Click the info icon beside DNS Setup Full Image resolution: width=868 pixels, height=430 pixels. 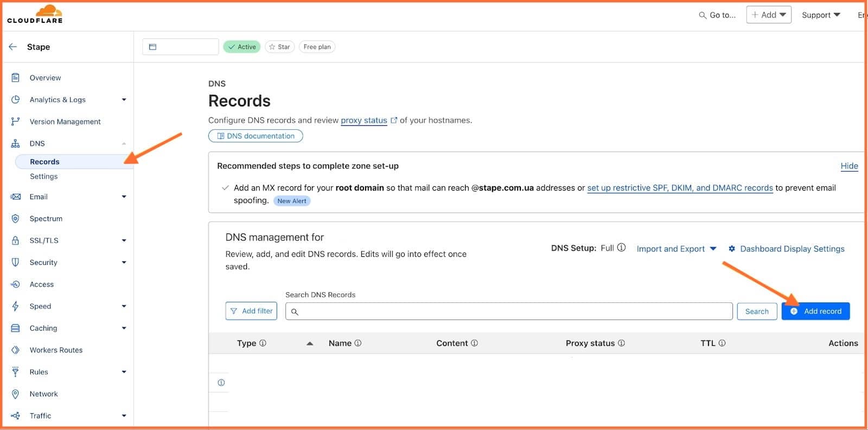pos(622,248)
